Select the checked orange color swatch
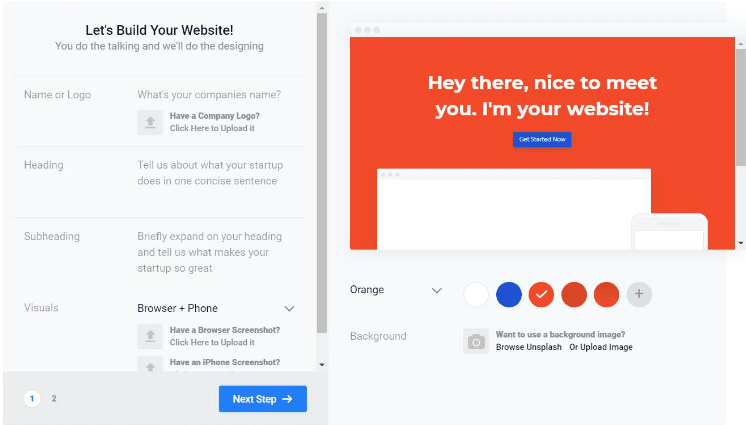The width and height of the screenshot is (746, 425). tap(541, 294)
